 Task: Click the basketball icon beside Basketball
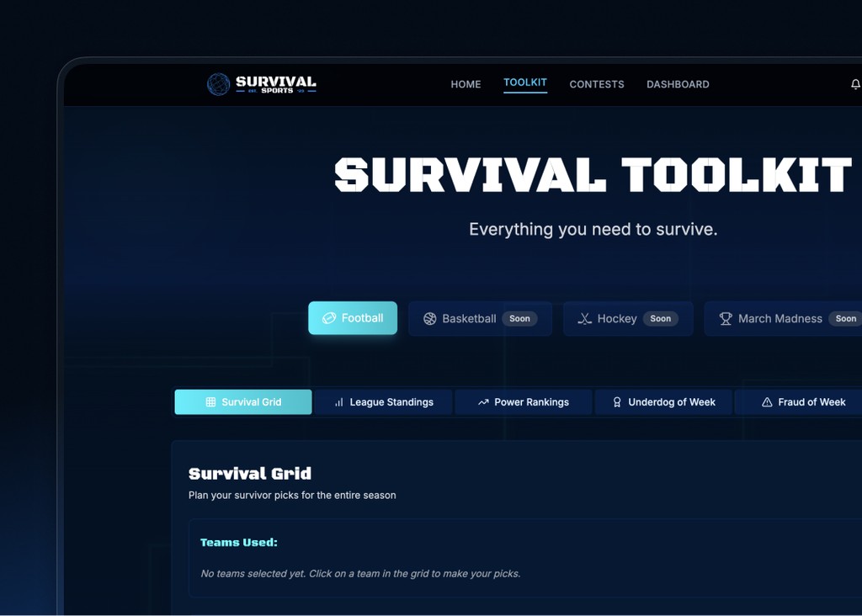pos(429,319)
